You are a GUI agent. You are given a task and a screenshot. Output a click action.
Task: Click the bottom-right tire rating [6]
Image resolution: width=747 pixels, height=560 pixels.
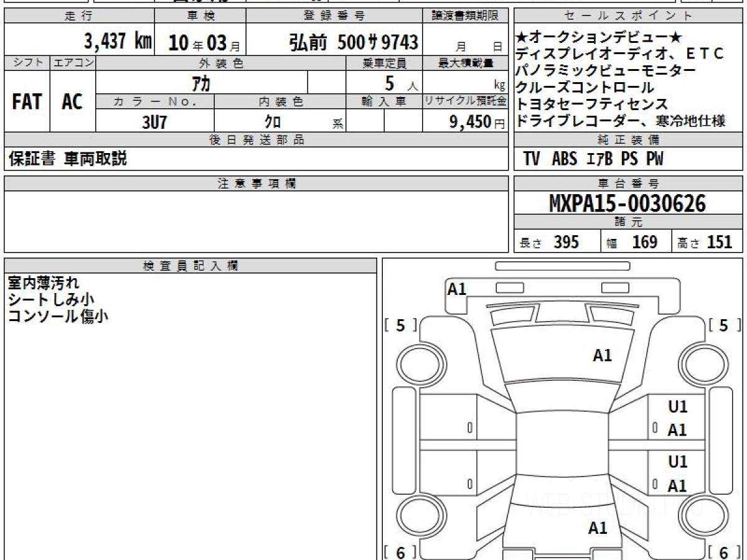pos(723,552)
